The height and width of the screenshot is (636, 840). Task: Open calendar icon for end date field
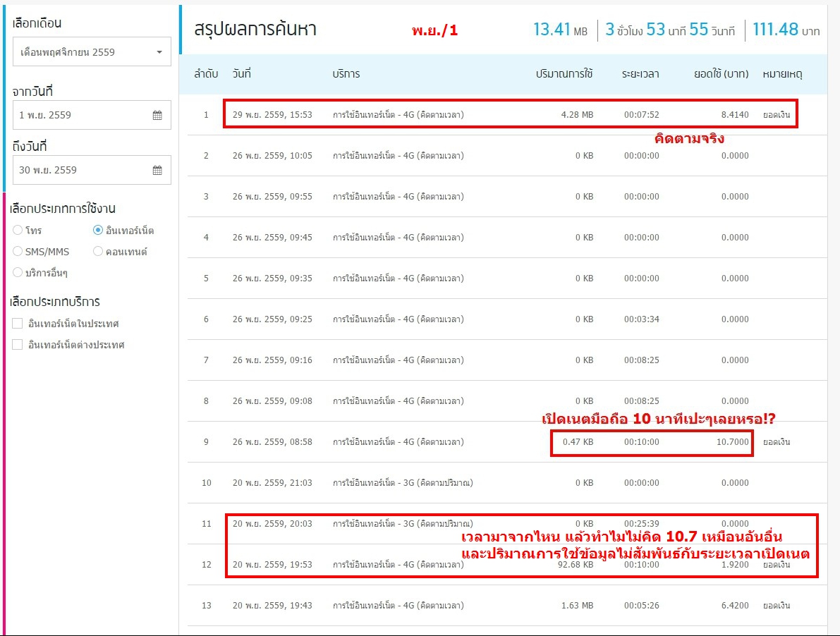tap(157, 170)
